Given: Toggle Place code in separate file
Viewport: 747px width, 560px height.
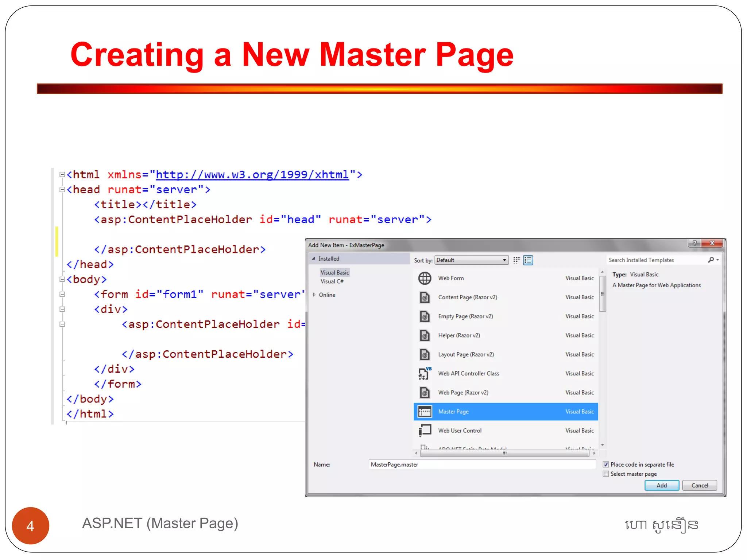Looking at the screenshot, I should (x=606, y=464).
